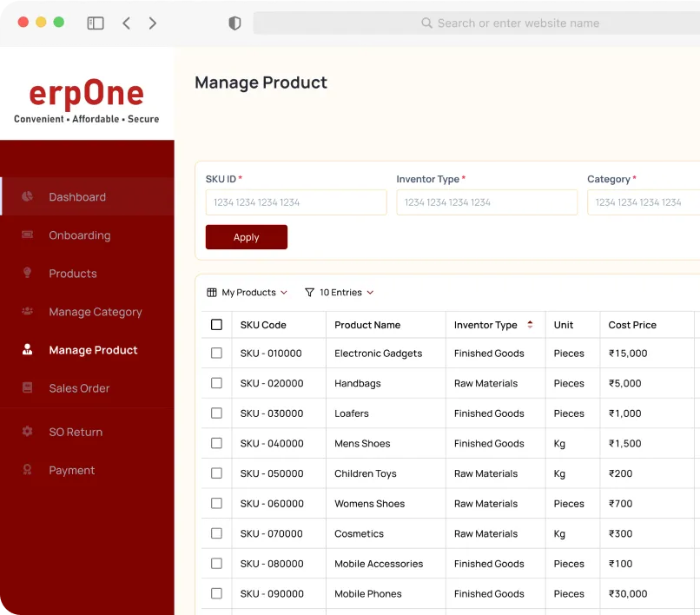The image size is (700, 615).
Task: Click the Mobile Accessories product name
Action: tap(379, 564)
